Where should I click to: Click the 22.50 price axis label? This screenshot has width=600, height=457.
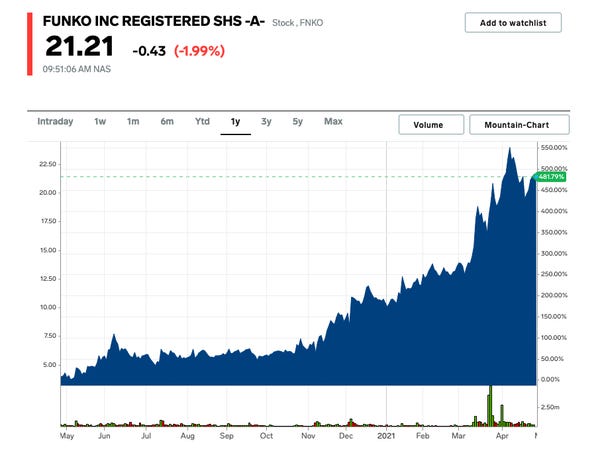(47, 164)
